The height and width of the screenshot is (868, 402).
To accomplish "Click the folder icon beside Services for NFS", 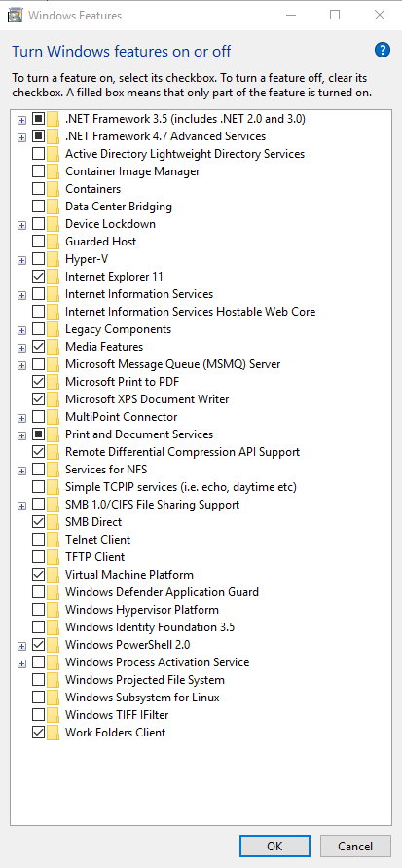I will pos(54,470).
